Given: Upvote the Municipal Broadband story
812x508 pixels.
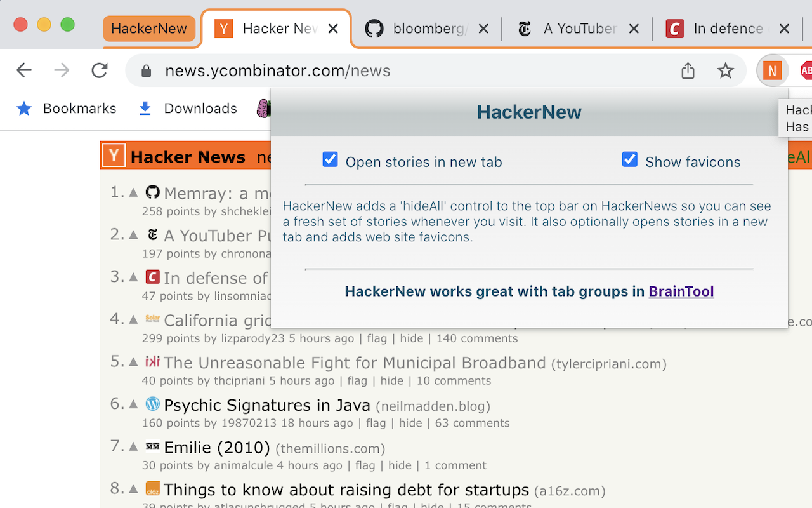Looking at the screenshot, I should (x=133, y=363).
